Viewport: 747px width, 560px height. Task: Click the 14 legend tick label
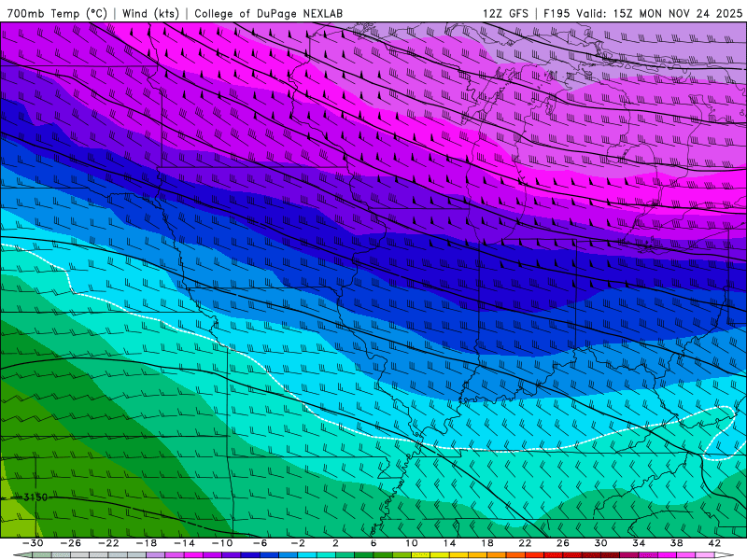[449, 543]
